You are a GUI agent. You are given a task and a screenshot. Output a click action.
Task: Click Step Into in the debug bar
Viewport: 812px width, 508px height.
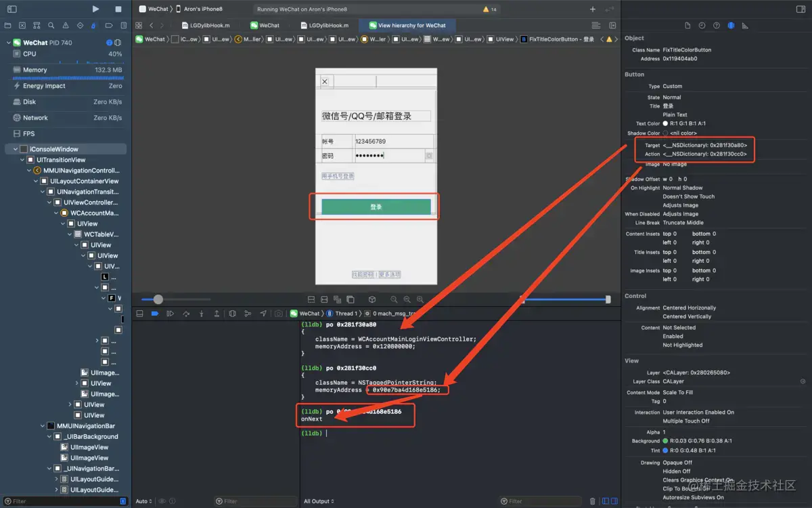tap(201, 314)
